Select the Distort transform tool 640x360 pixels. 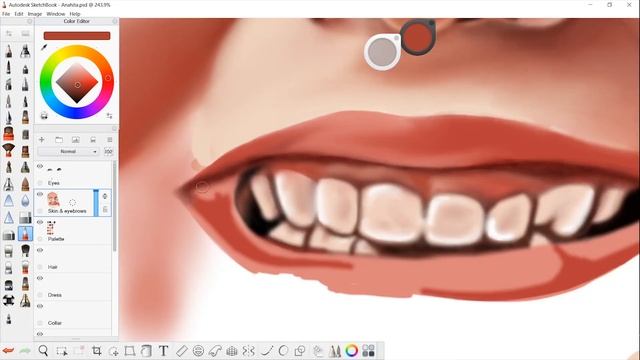coord(130,351)
